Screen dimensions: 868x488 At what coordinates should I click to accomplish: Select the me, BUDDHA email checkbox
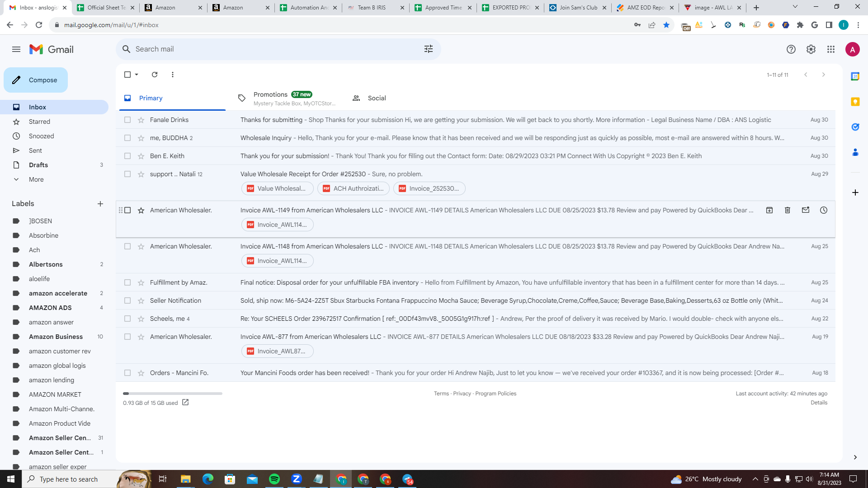[127, 138]
